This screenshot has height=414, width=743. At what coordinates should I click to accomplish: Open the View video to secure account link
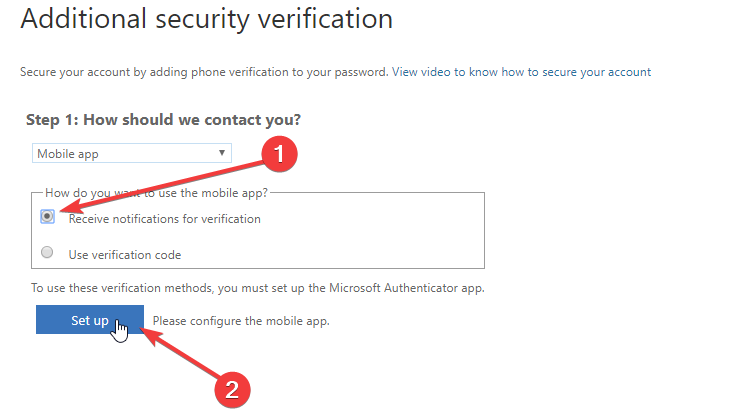pos(521,72)
